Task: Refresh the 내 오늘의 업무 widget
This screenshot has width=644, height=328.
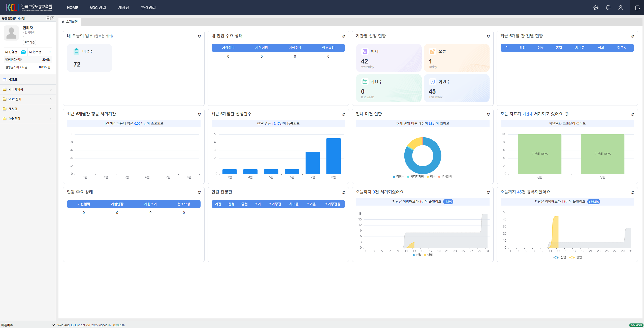Action: pos(199,36)
